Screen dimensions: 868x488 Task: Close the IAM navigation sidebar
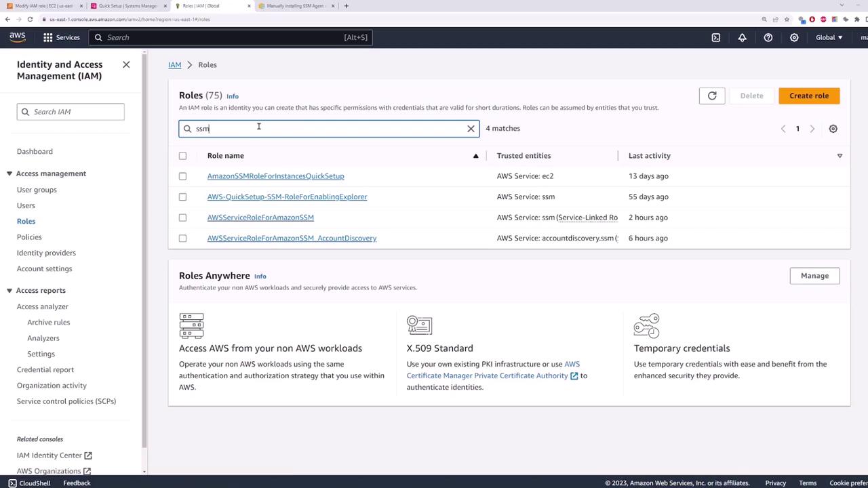click(x=126, y=64)
